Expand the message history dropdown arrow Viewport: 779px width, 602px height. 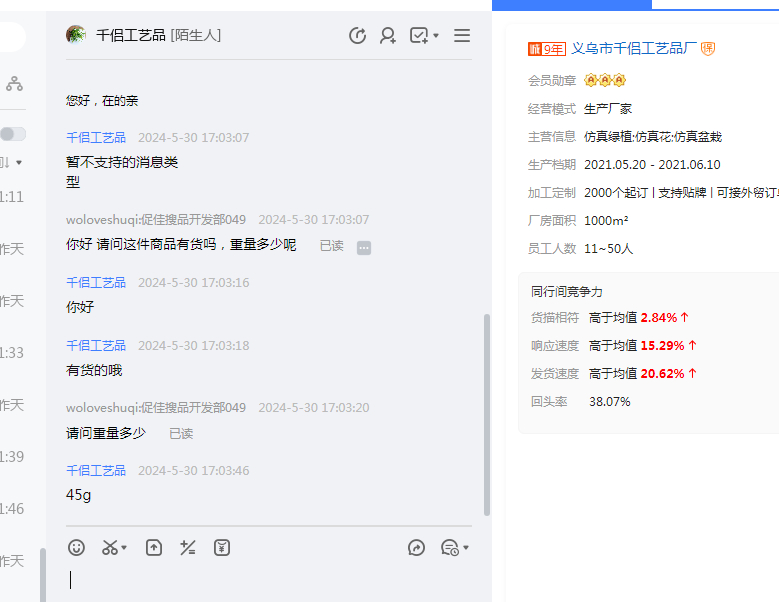pyautogui.click(x=466, y=548)
